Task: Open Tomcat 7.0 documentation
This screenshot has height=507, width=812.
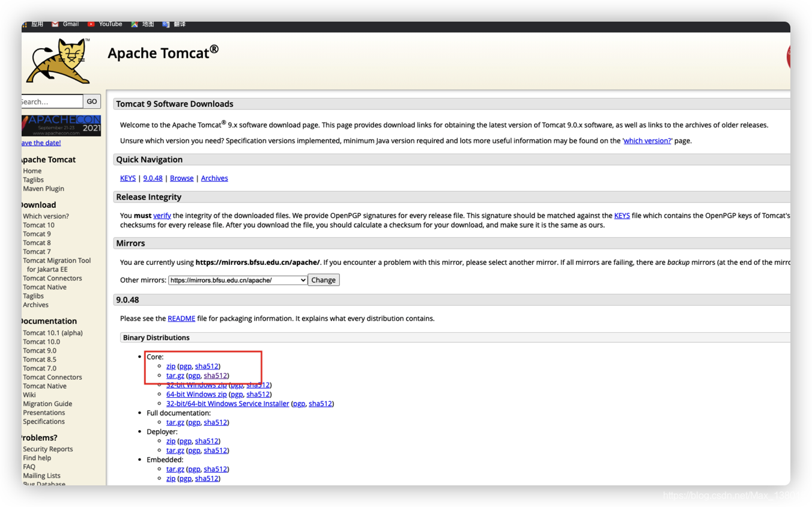Action: pos(40,368)
